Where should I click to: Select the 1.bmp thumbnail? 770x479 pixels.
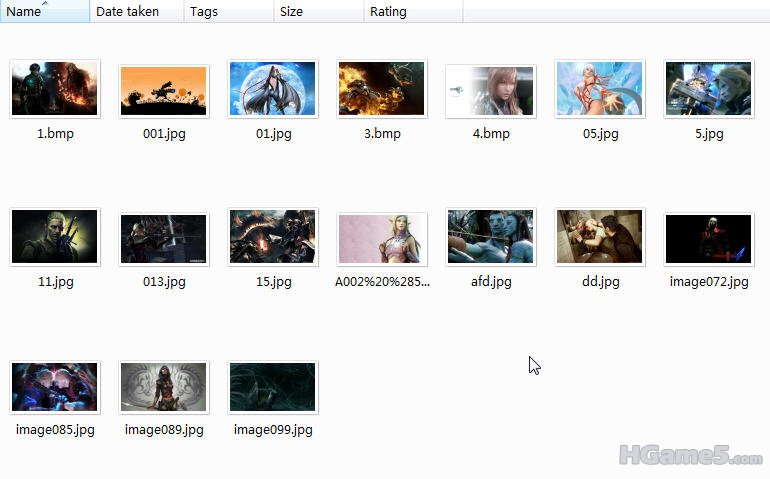point(55,88)
